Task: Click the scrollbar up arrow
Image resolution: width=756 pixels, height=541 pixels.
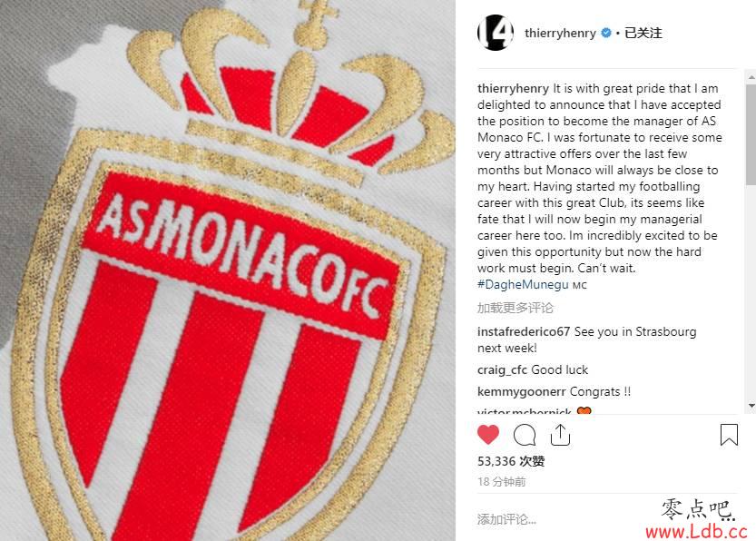Action: coord(751,74)
